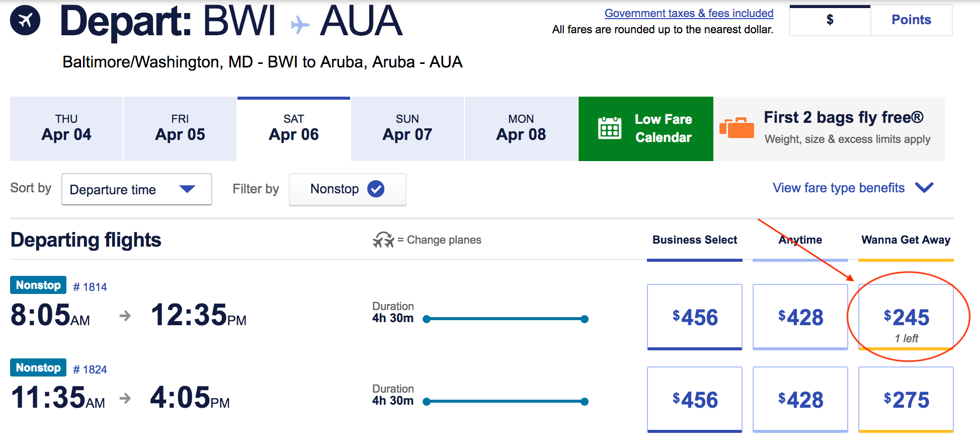The width and height of the screenshot is (980, 448).
Task: Open the Government taxes & fees included link
Action: click(689, 13)
